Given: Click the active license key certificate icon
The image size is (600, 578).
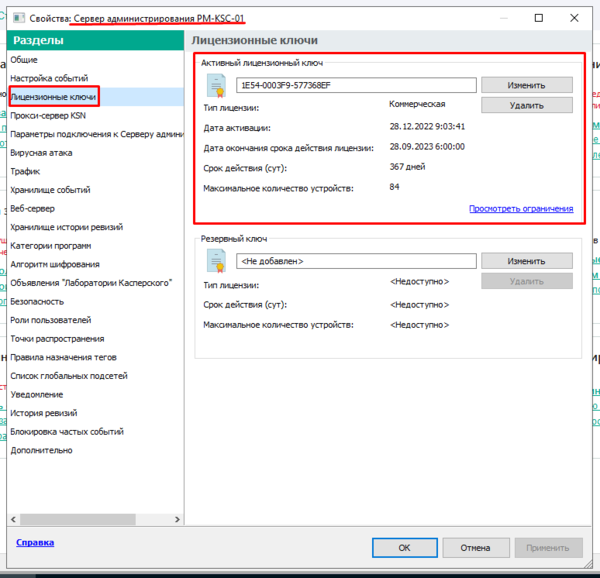Looking at the screenshot, I should [217, 85].
